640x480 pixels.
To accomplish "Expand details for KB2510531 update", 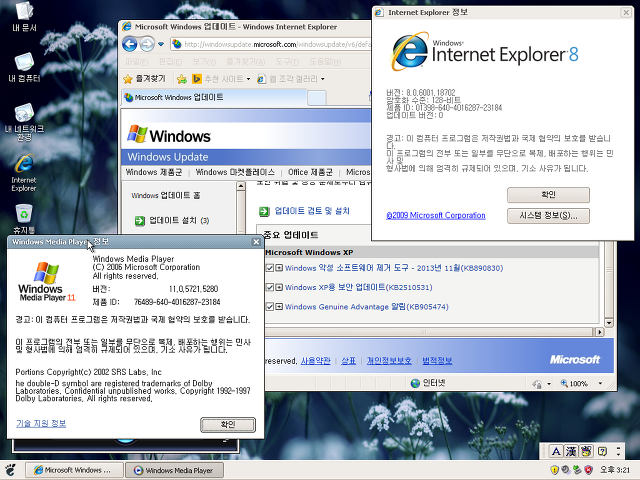I will point(279,287).
